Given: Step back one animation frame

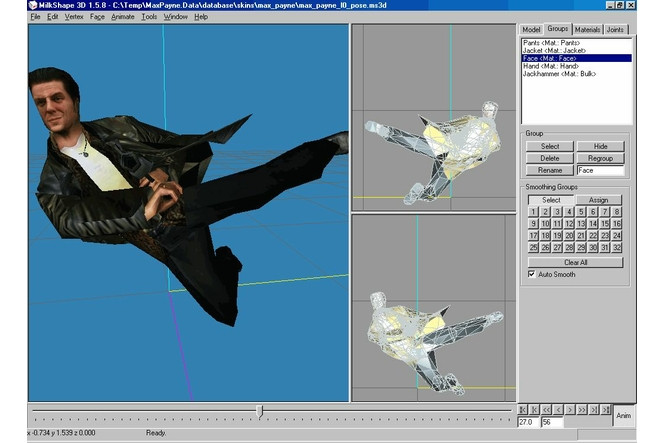Looking at the screenshot, I should click(x=558, y=410).
